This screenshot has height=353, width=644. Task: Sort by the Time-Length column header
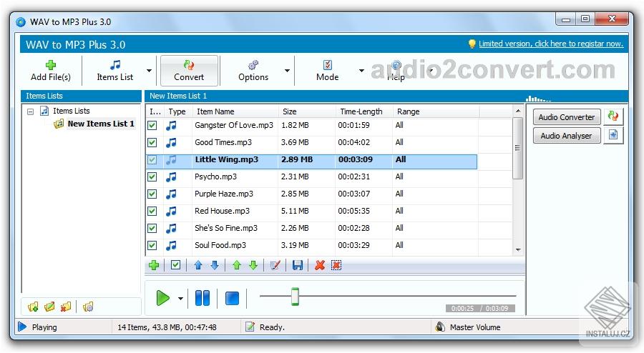tap(364, 111)
